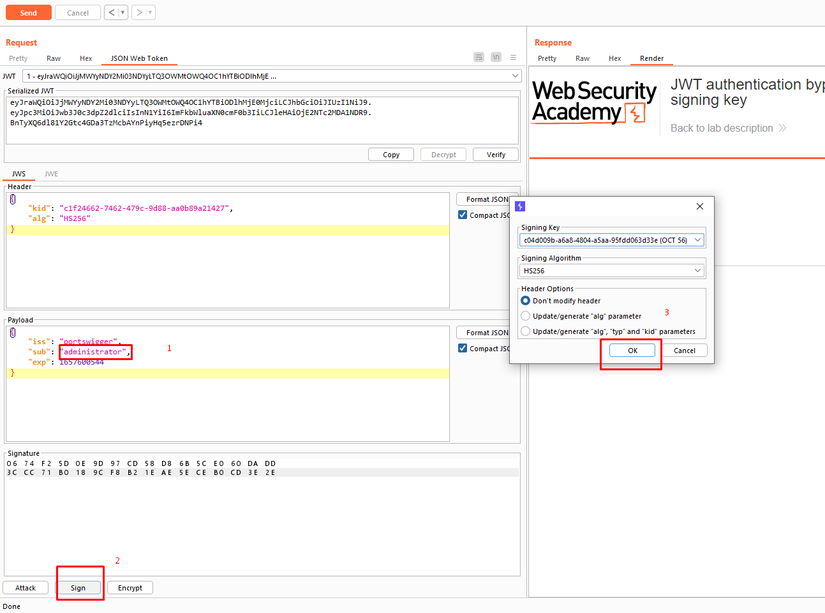Select the Response Render tab

651,58
